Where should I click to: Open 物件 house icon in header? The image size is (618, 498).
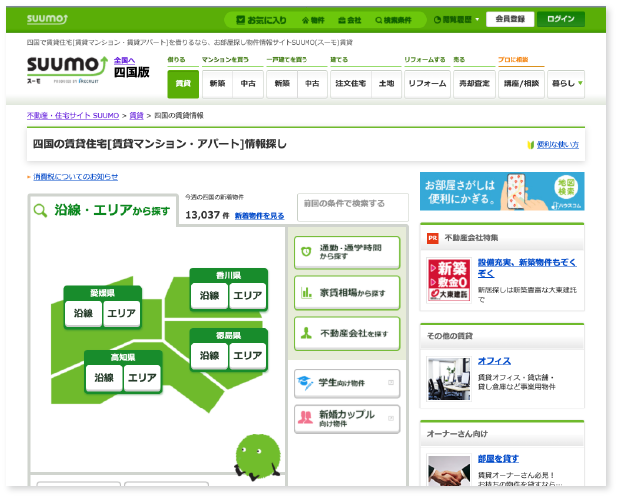click(313, 20)
